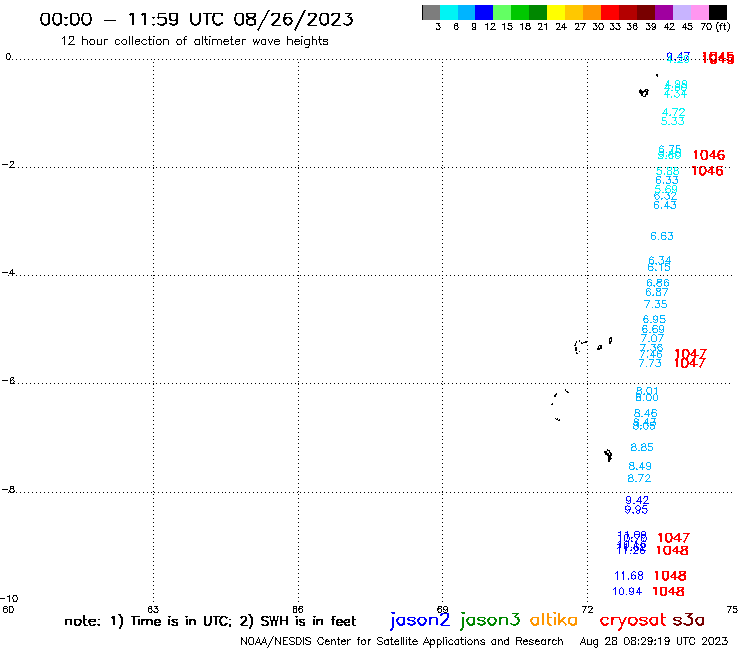
Task: Select the blue value 9.95
Action: (636, 510)
